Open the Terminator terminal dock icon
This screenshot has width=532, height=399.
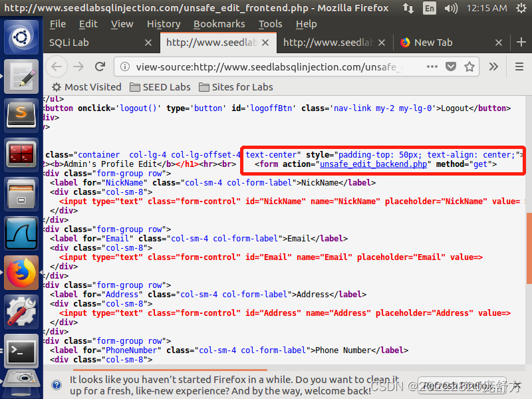pos(21,155)
